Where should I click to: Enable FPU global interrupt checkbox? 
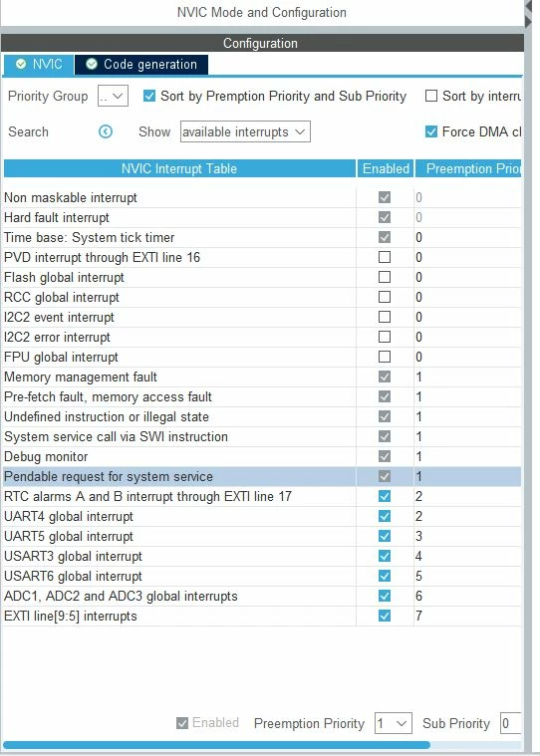click(385, 357)
